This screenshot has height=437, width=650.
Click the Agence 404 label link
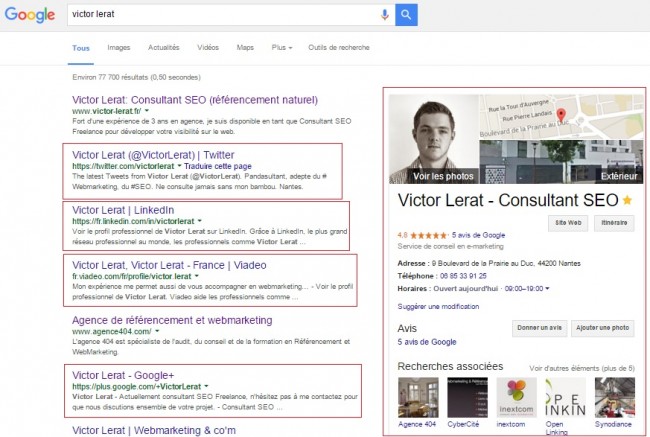[x=417, y=425]
